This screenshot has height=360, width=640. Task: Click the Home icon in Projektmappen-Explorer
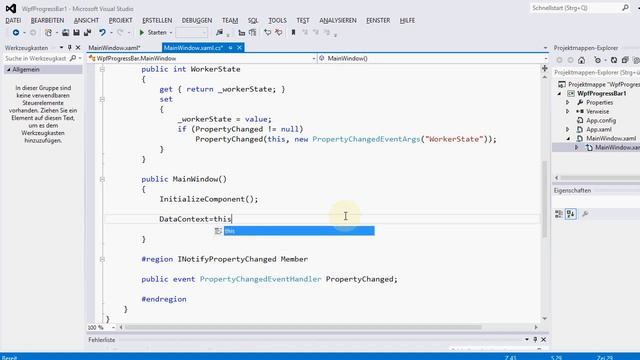582,60
